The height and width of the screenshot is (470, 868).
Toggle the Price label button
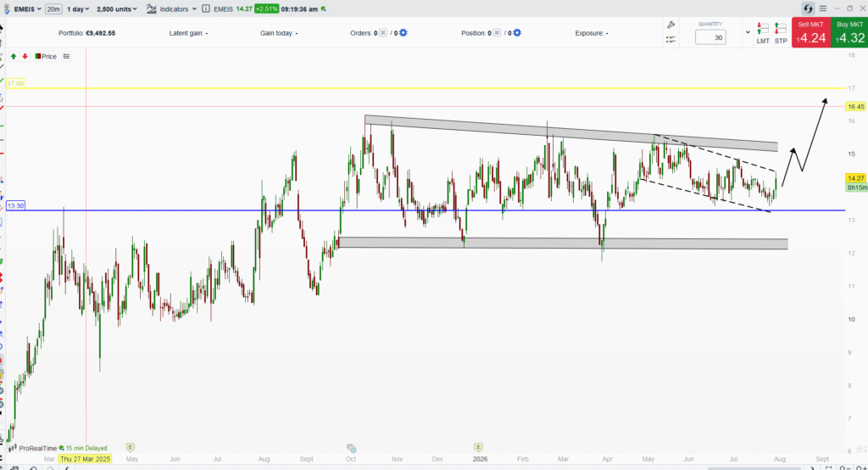pyautogui.click(x=46, y=56)
